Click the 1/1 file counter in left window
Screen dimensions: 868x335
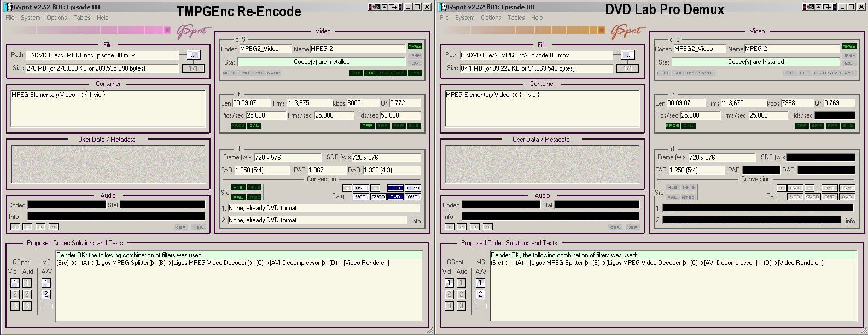pos(194,68)
